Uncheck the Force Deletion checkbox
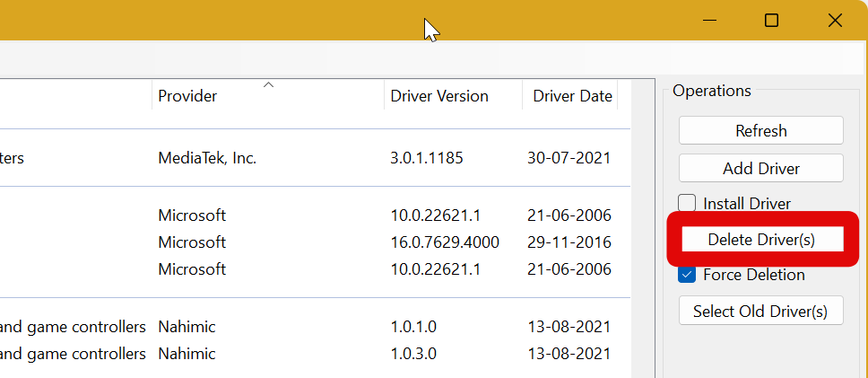868x378 pixels. (687, 275)
